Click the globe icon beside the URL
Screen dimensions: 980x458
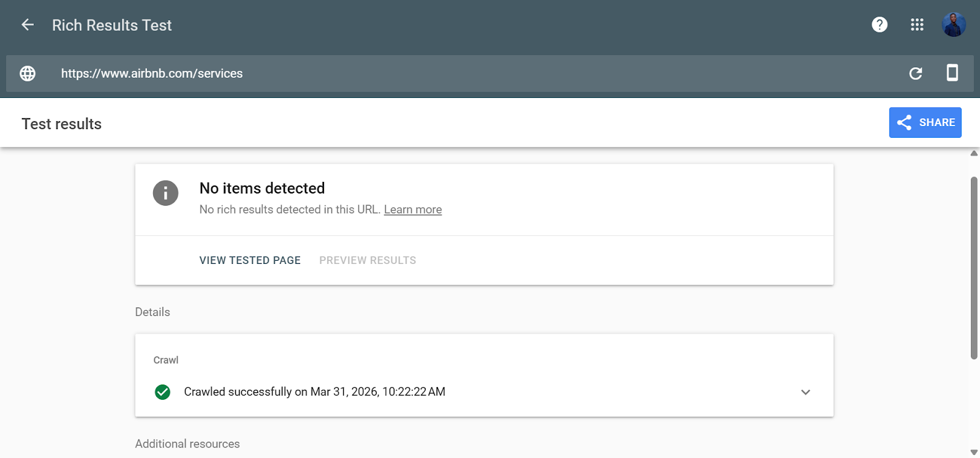pyautogui.click(x=27, y=73)
